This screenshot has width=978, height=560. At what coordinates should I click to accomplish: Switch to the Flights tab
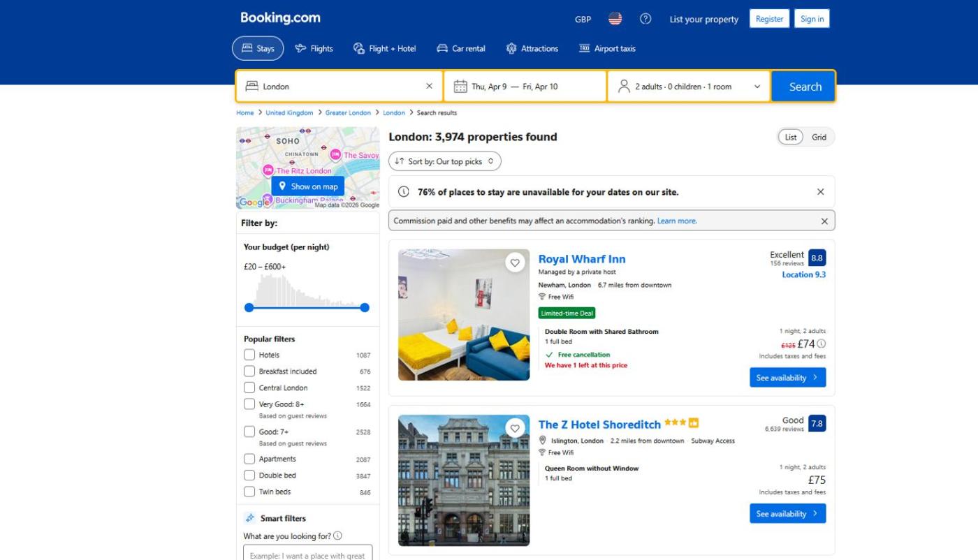click(x=314, y=49)
